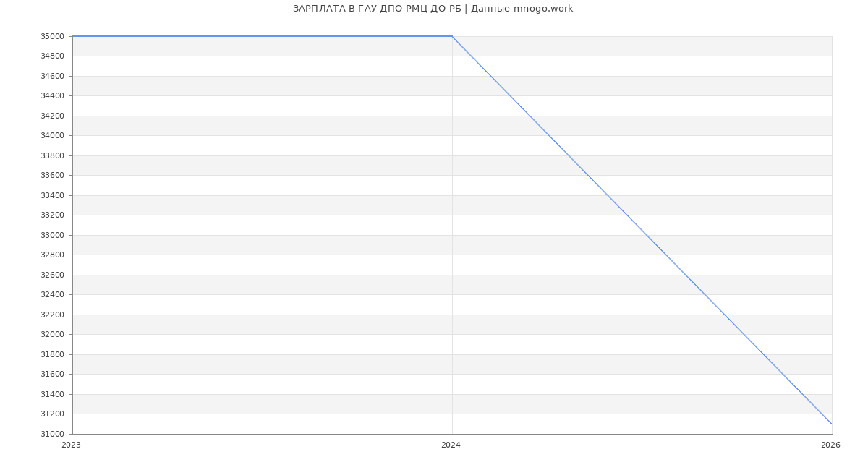This screenshot has width=868, height=470.
Task: Click the 32600 y-axis label
Action: 52,275
